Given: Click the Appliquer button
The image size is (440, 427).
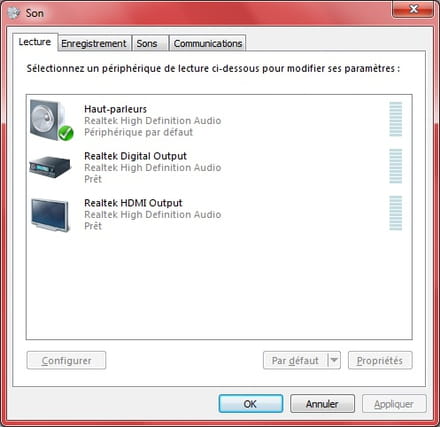Looking at the screenshot, I should [x=394, y=404].
